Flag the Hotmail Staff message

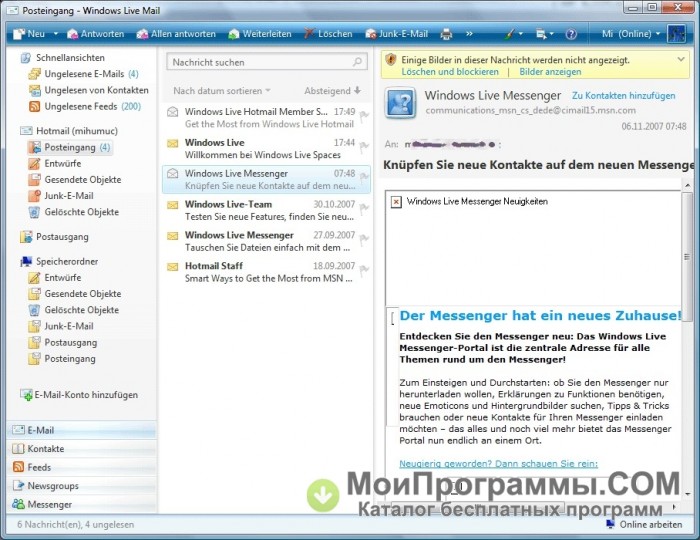[364, 270]
